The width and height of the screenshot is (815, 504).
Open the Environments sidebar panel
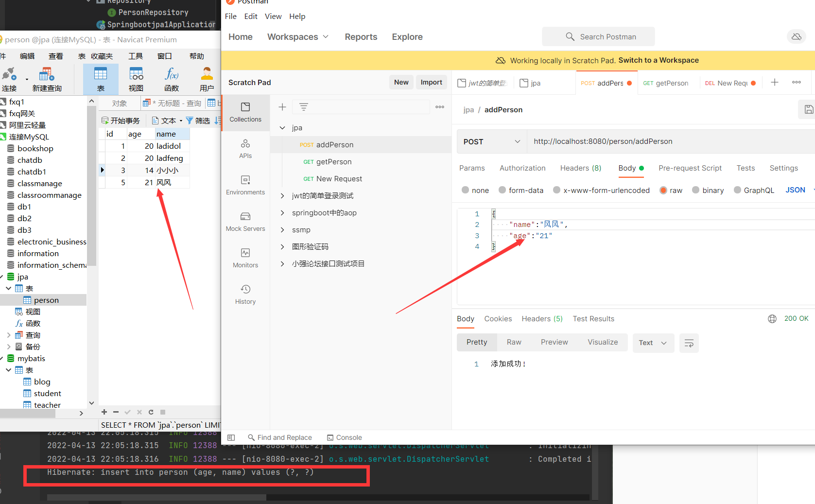(x=245, y=185)
